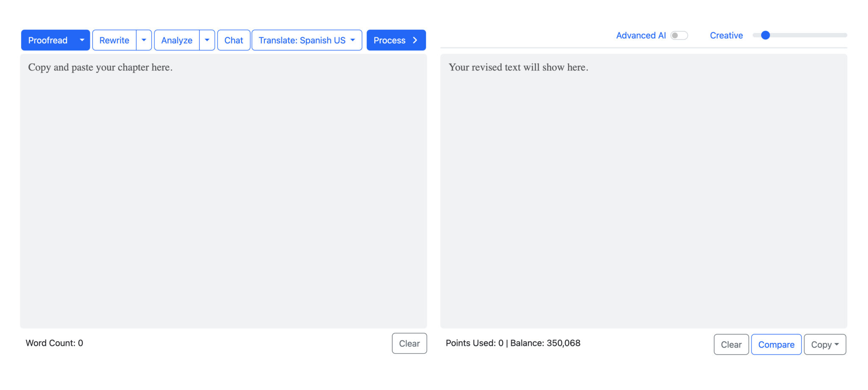868x390 pixels.
Task: Open the Chat mode
Action: 234,40
